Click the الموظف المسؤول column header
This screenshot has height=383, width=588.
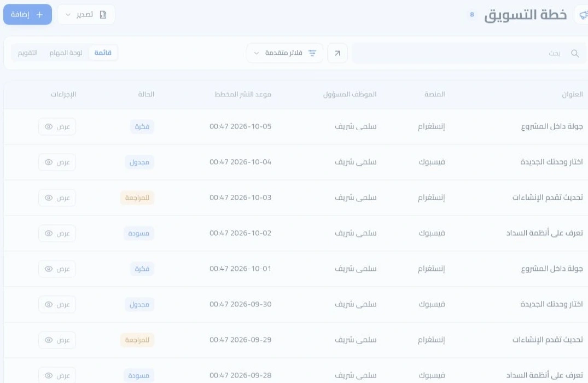tap(350, 94)
